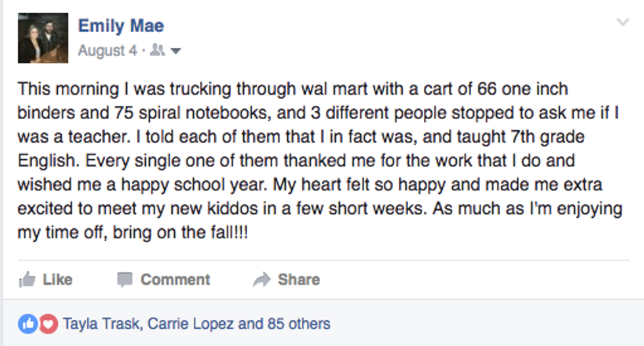Click the friends audience icon
The width and height of the screenshot is (644, 346).
pyautogui.click(x=157, y=51)
